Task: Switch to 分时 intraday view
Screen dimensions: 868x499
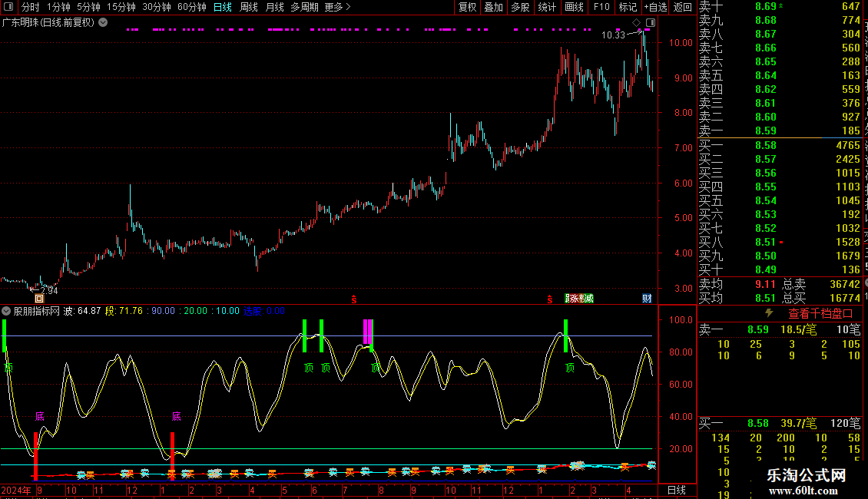Action: pyautogui.click(x=31, y=7)
